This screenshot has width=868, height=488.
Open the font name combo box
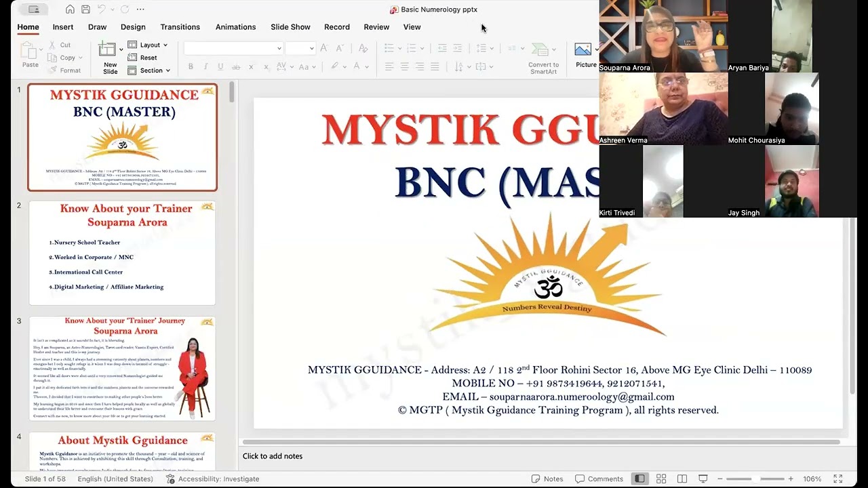click(233, 48)
